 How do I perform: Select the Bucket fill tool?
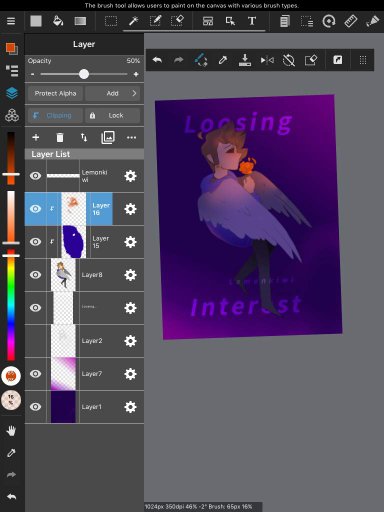tap(58, 21)
